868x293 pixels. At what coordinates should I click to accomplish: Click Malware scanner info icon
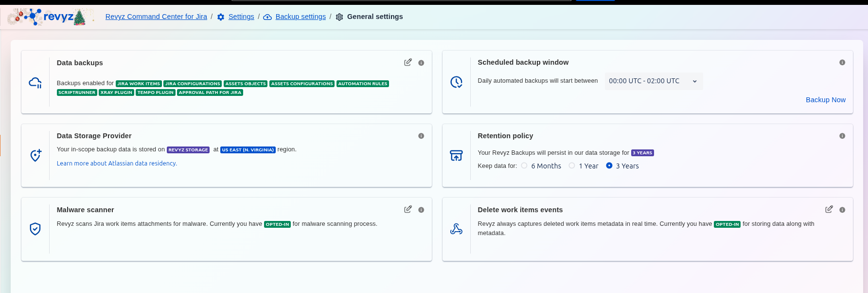pos(421,210)
